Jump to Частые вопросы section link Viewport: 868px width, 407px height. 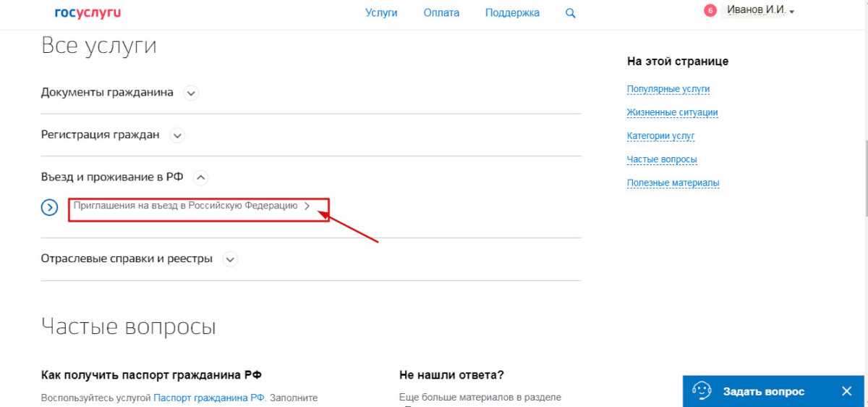662,159
